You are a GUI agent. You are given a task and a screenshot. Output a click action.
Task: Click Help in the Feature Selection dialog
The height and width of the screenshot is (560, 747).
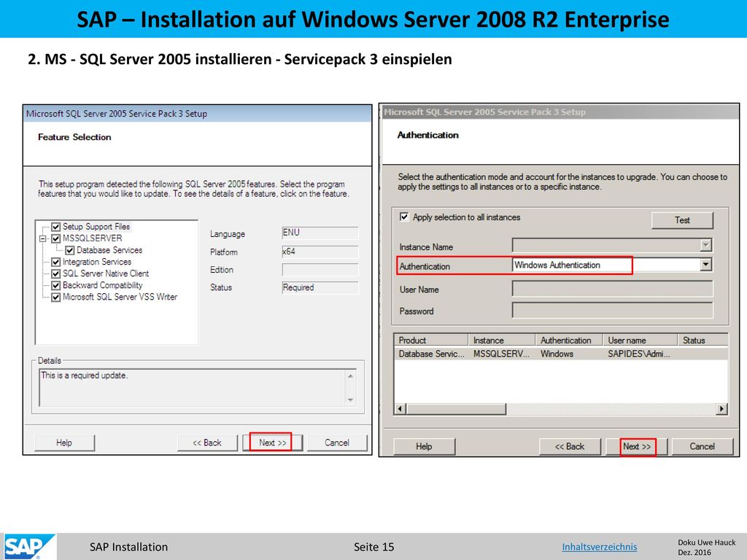(x=64, y=443)
